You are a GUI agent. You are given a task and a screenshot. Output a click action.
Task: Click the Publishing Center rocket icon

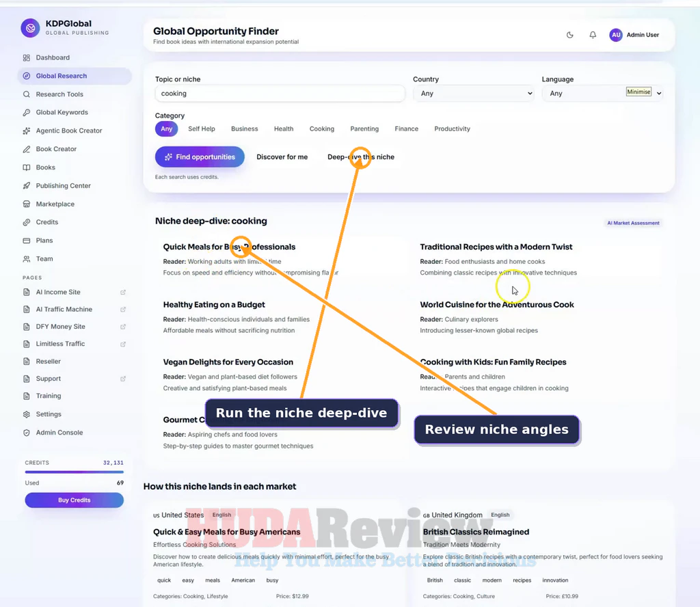click(x=27, y=186)
